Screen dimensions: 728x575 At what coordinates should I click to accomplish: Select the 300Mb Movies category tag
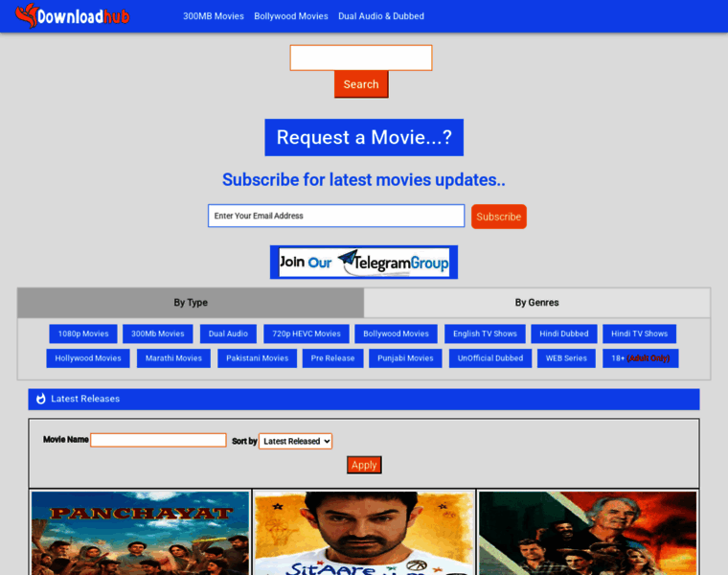pyautogui.click(x=158, y=333)
